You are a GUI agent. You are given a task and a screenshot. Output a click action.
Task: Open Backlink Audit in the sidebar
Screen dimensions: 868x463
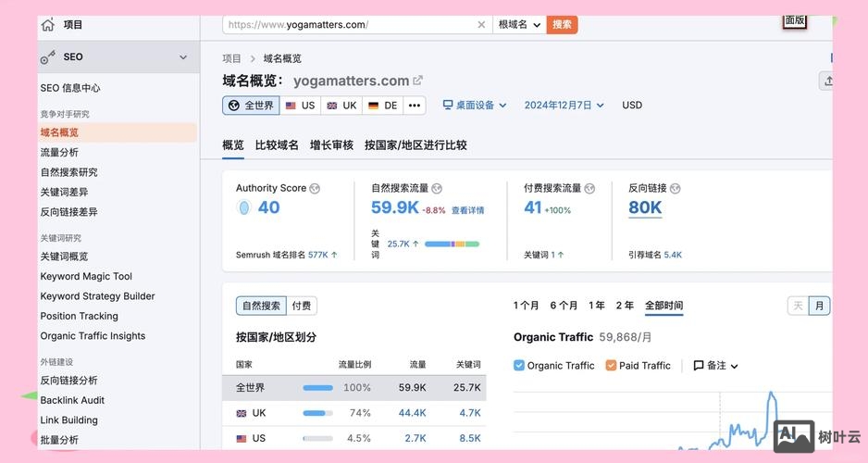72,400
